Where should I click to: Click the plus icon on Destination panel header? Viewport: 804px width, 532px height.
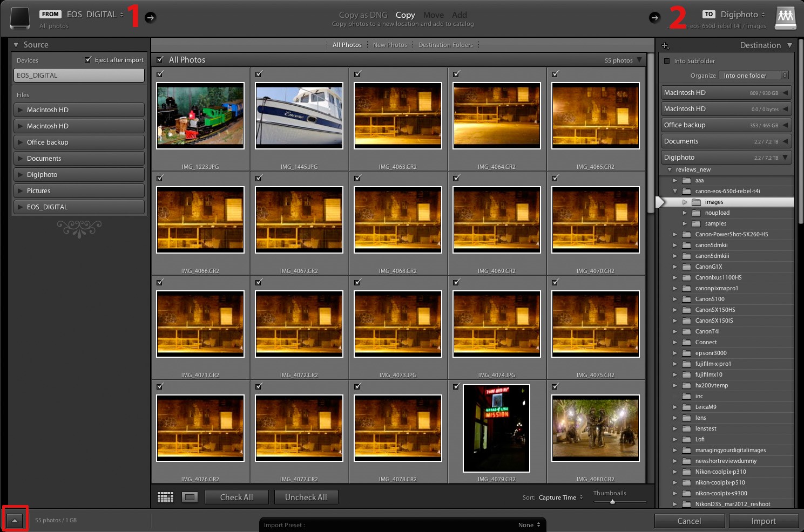point(666,45)
